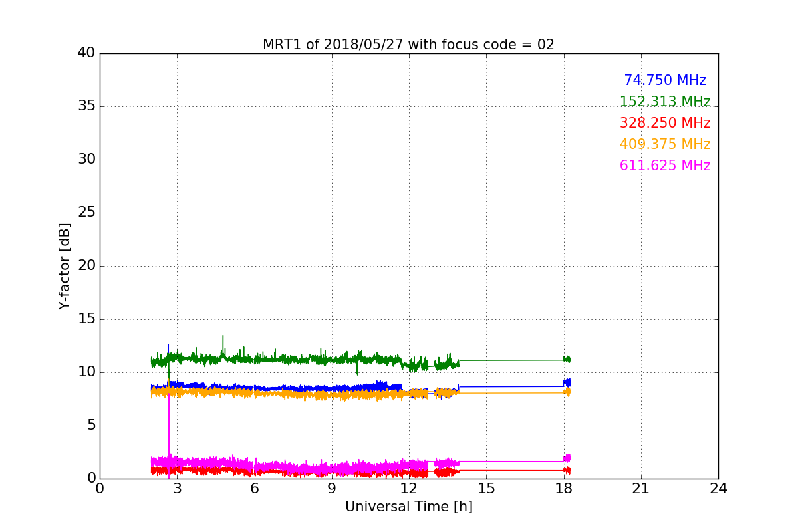Click the 'Y-factor [dB]' axis label
This screenshot has height=532, width=798.
(65, 266)
